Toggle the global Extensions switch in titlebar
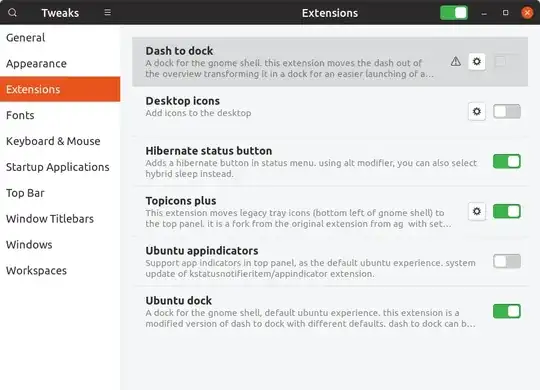This screenshot has height=390, width=540. coord(454,13)
